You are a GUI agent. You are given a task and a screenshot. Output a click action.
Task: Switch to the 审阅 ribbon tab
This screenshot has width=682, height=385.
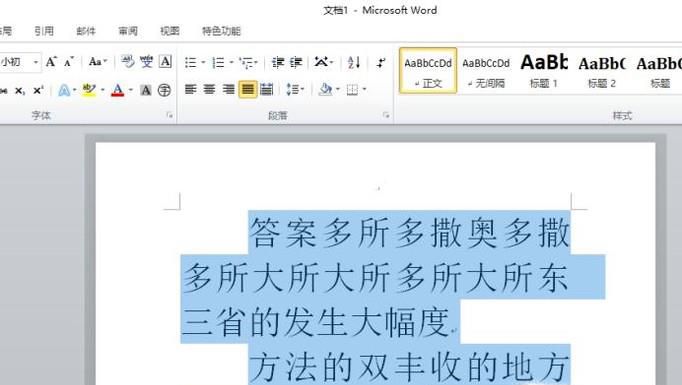(128, 31)
